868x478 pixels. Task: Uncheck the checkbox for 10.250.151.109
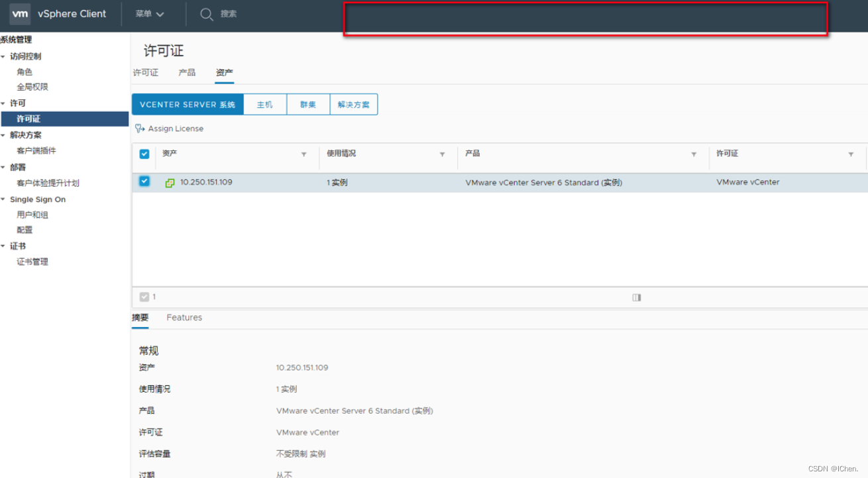pos(144,181)
